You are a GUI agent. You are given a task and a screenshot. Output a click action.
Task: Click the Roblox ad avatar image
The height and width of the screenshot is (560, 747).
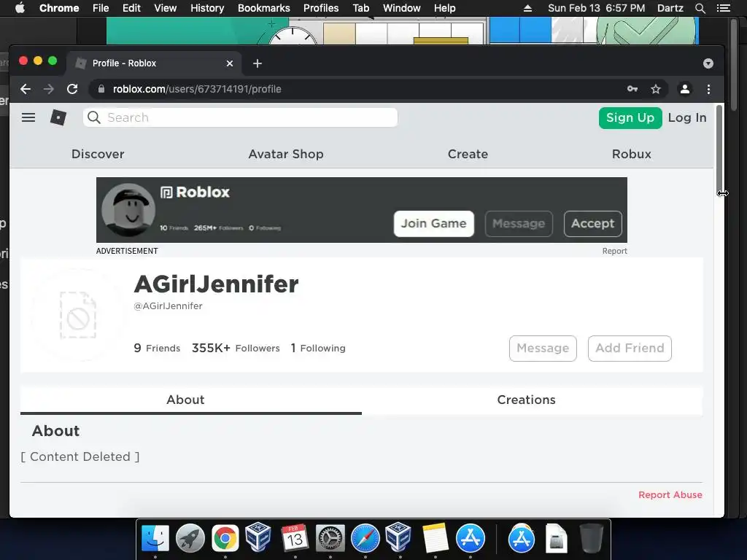pyautogui.click(x=128, y=210)
